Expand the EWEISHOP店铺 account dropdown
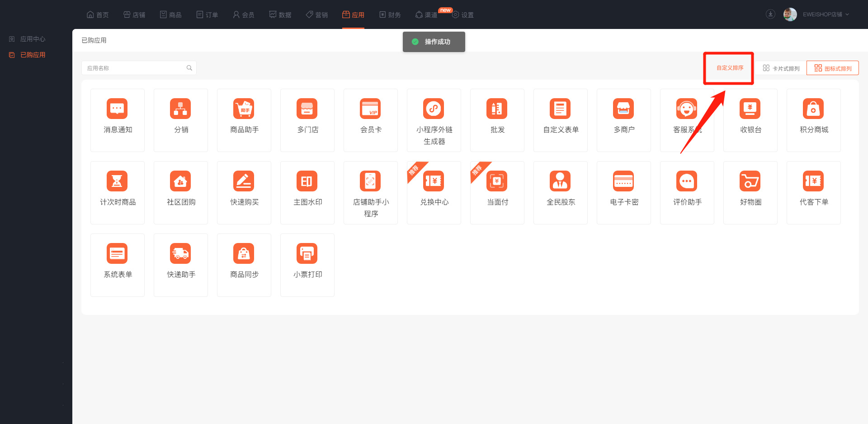The width and height of the screenshot is (868, 424). pyautogui.click(x=825, y=14)
